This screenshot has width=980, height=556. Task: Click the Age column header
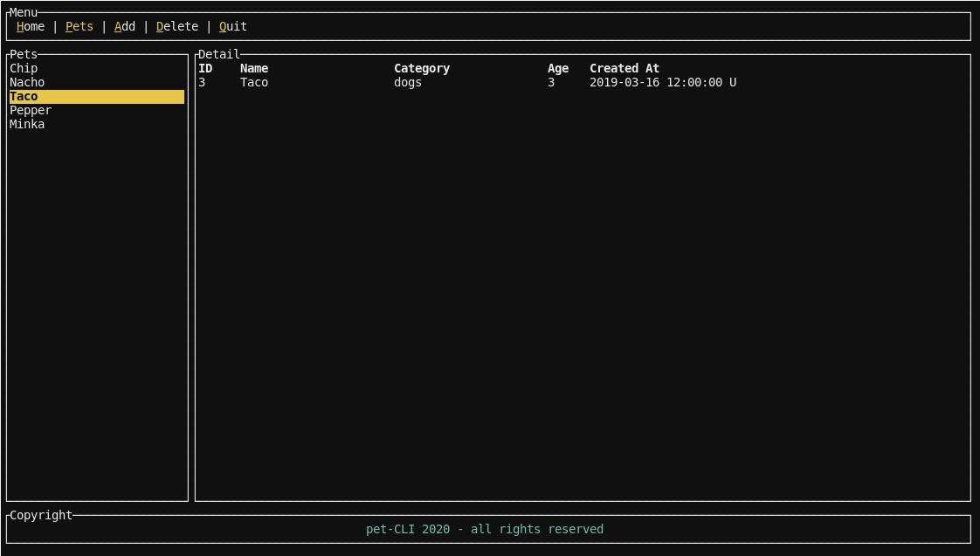(x=558, y=68)
